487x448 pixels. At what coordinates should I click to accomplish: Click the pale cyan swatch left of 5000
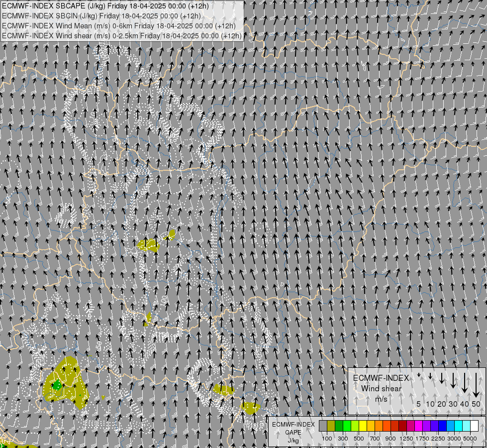click(x=466, y=426)
